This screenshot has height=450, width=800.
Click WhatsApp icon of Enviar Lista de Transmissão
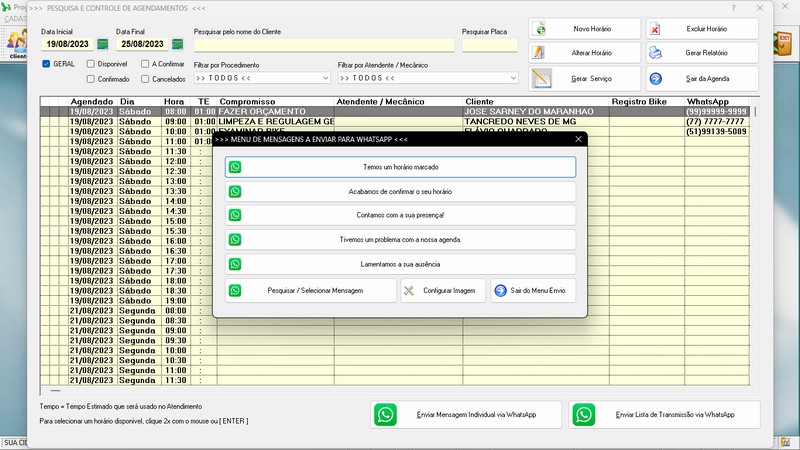coord(583,415)
